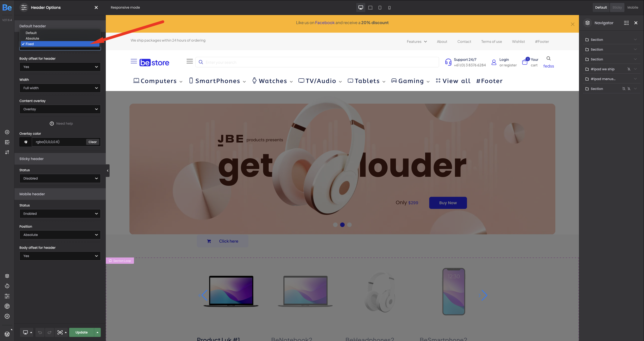644x341 pixels.
Task: Switch to mobile phone responsive preview icon
Action: (x=389, y=8)
